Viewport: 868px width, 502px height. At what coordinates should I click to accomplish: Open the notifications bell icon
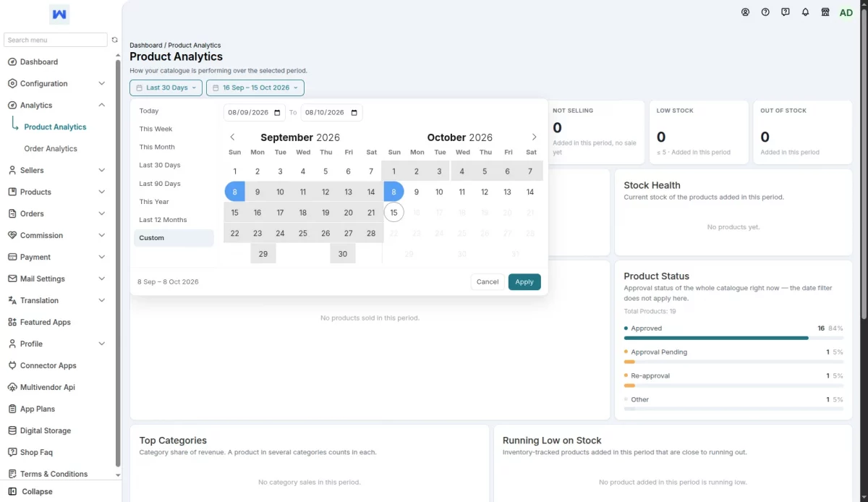coord(805,12)
